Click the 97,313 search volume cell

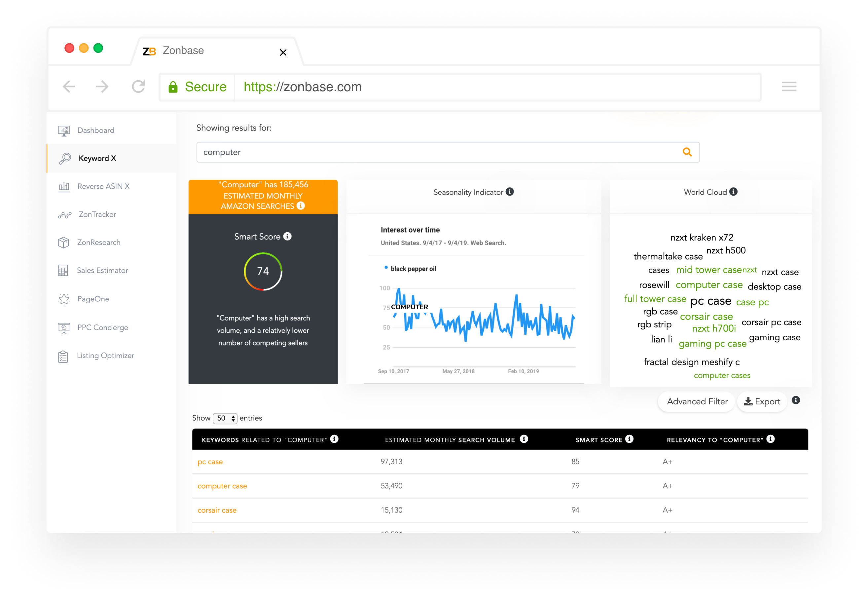click(391, 462)
